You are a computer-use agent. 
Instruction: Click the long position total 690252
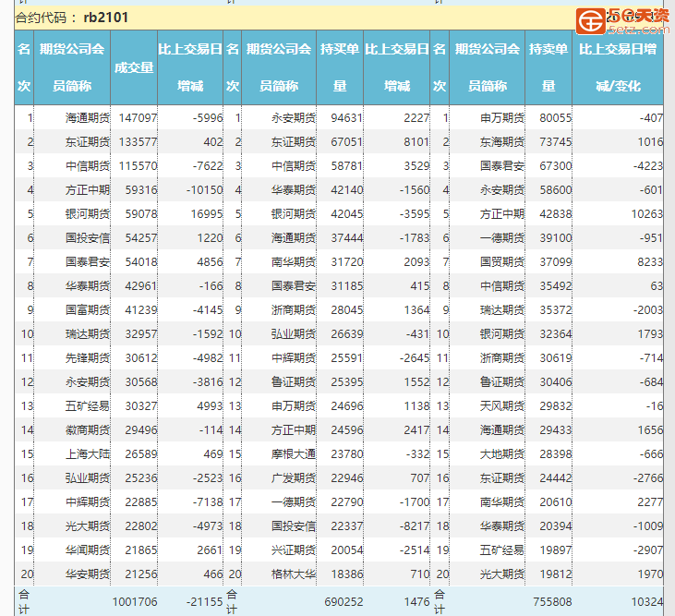pos(343,602)
